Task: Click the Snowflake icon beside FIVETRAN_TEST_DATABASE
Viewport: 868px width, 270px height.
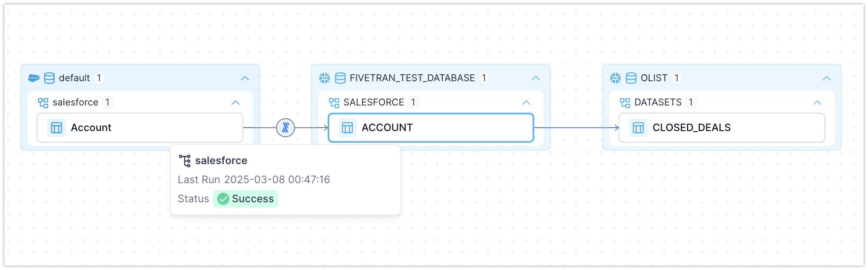Action: (x=325, y=78)
